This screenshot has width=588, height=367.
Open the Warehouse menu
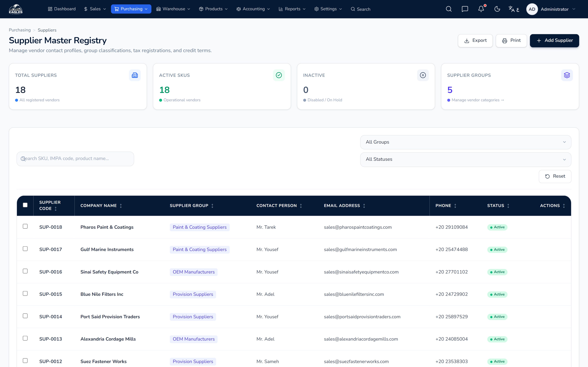tap(173, 9)
